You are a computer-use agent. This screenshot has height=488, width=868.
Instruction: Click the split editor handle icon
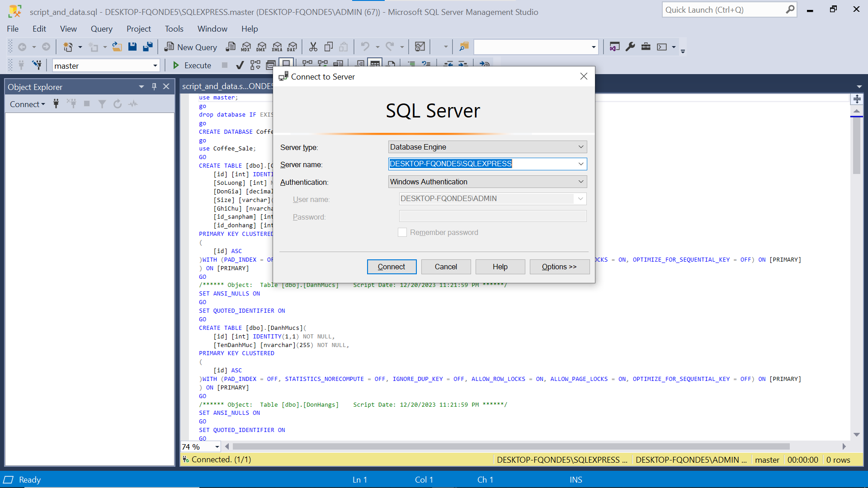pyautogui.click(x=857, y=99)
